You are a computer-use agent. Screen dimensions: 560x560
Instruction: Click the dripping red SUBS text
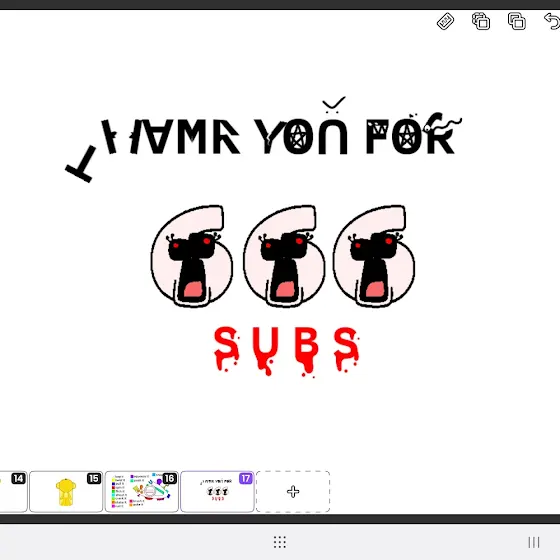pyautogui.click(x=287, y=350)
